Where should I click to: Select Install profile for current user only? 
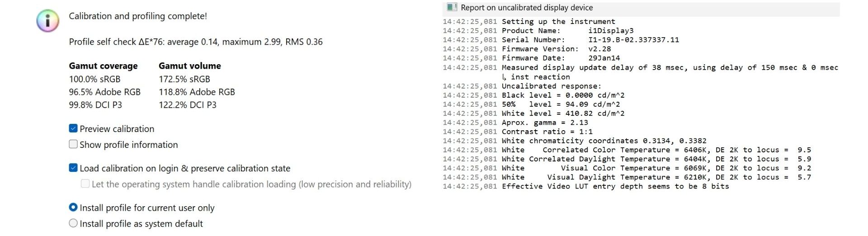coord(73,208)
